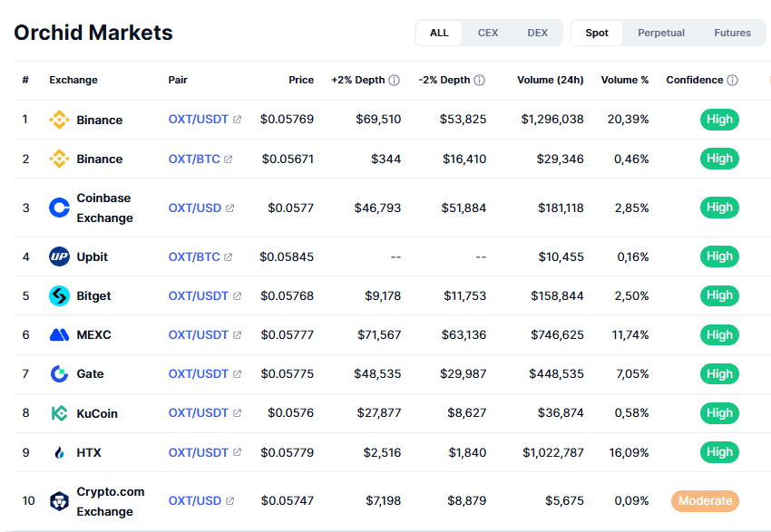Click the Upbit logo icon
Image resolution: width=771 pixels, height=532 pixels.
click(59, 256)
